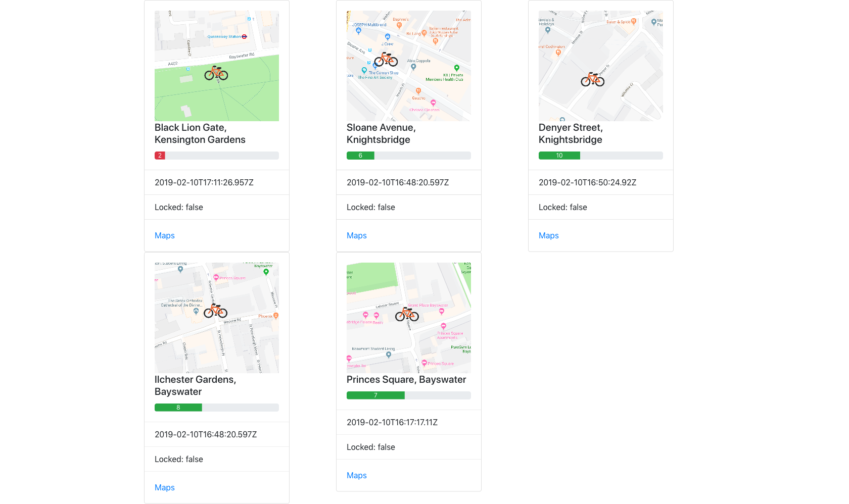Screen dimensions: 849x504
Task: Open Maps link for Black Lion Gate
Action: (x=165, y=235)
